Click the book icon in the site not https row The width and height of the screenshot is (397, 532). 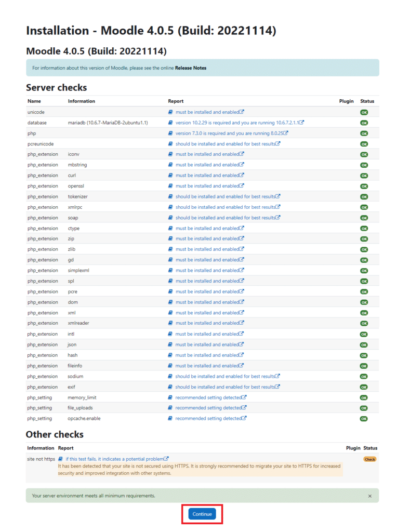(61, 459)
